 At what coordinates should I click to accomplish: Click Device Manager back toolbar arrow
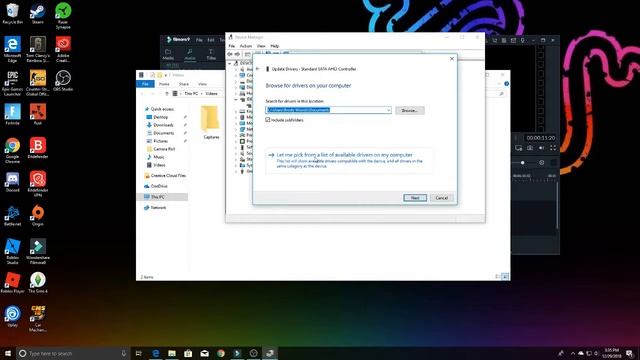(230, 54)
